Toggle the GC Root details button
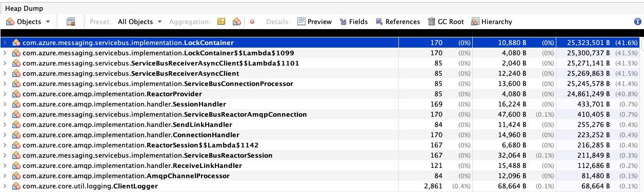The height and width of the screenshot is (192, 644). [x=446, y=22]
